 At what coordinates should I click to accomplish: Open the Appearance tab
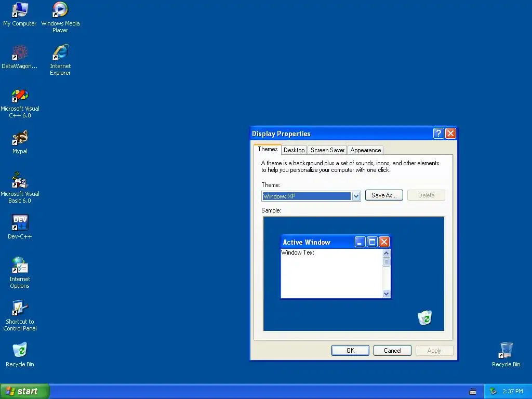(365, 150)
